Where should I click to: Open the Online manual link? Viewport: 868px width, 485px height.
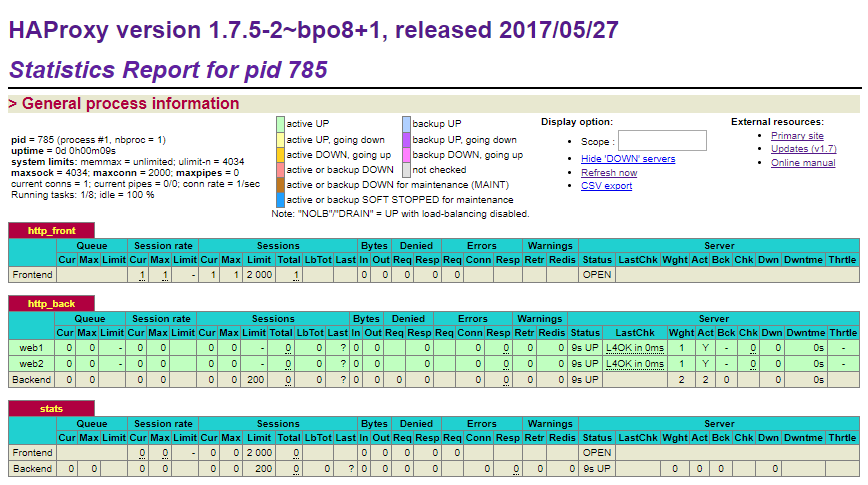(x=803, y=163)
